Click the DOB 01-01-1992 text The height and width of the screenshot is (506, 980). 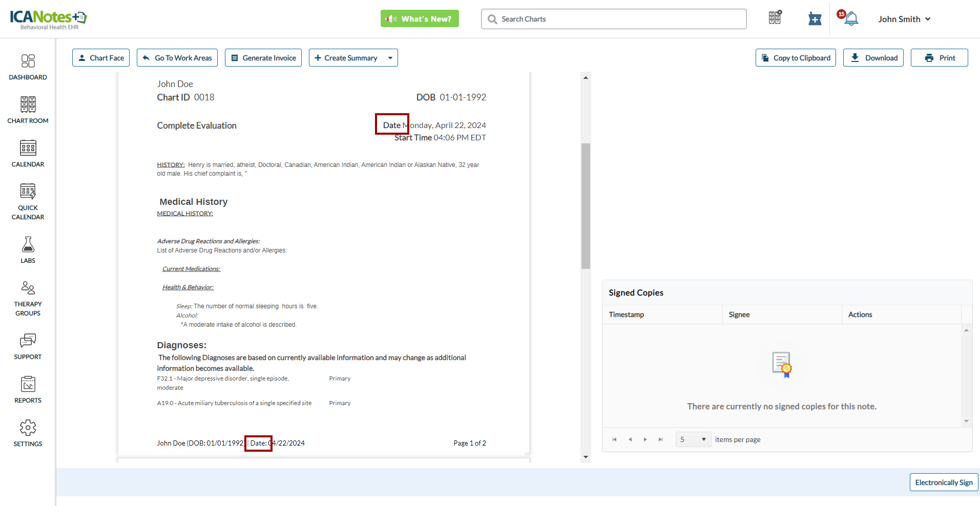(x=451, y=97)
